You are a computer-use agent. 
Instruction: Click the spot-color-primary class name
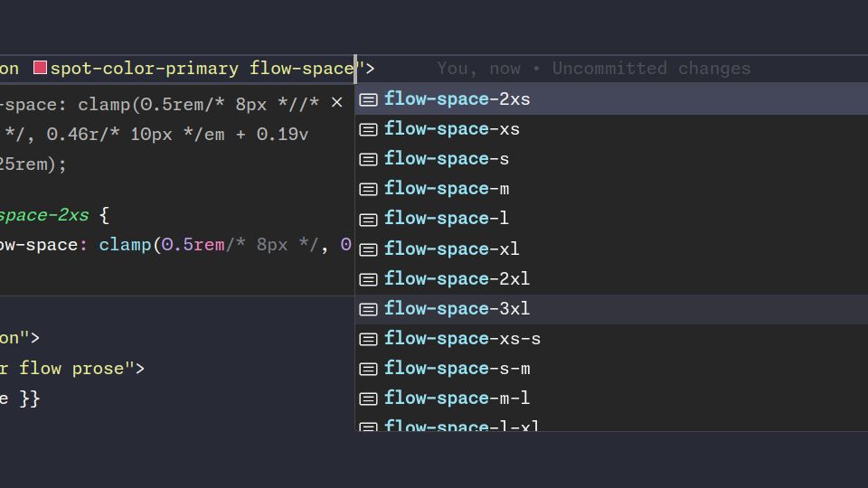pos(145,69)
